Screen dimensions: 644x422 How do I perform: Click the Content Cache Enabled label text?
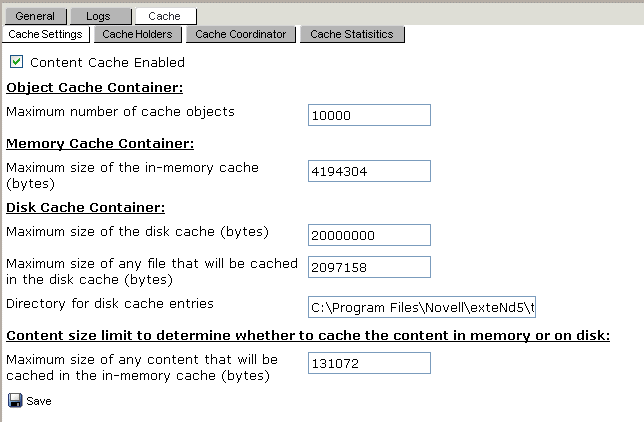[107, 63]
